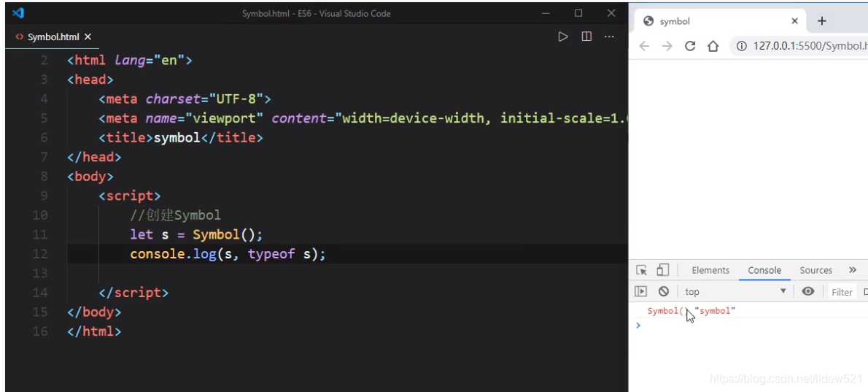Click the console Filter field

842,292
